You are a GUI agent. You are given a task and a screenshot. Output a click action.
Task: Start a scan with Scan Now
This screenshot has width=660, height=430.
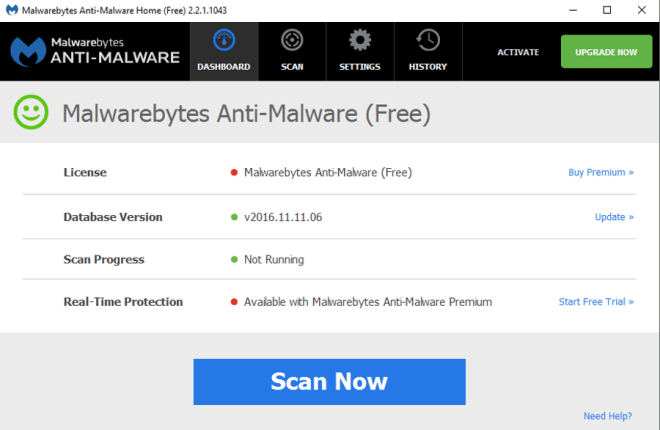(330, 382)
